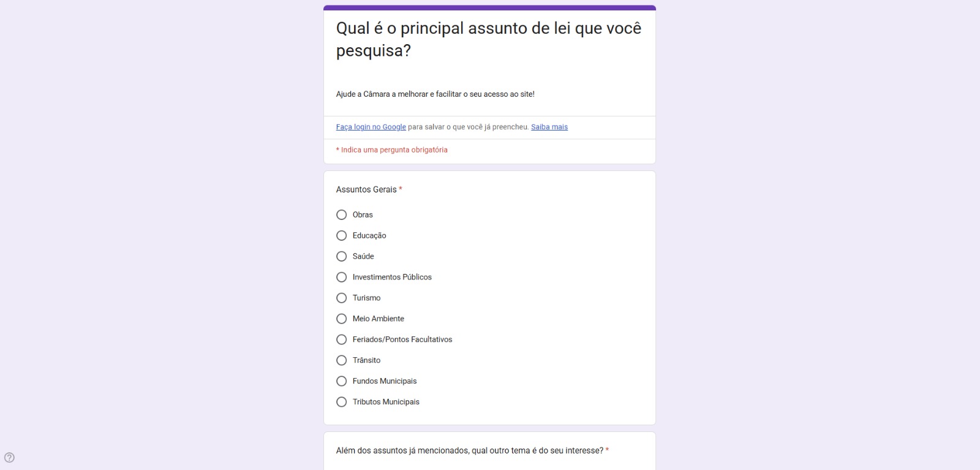The width and height of the screenshot is (980, 470).
Task: Click the question text starting with "Além dos assuntos"
Action: tap(469, 449)
